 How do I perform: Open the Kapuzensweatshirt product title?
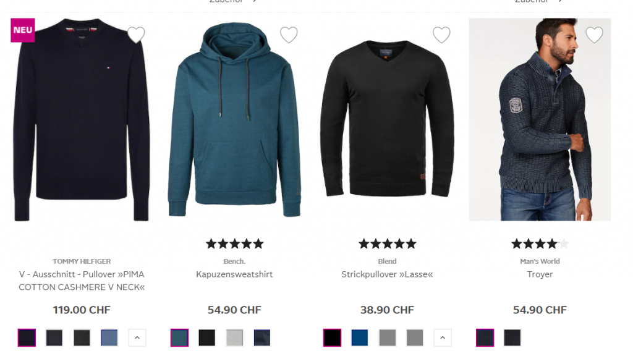tap(234, 274)
